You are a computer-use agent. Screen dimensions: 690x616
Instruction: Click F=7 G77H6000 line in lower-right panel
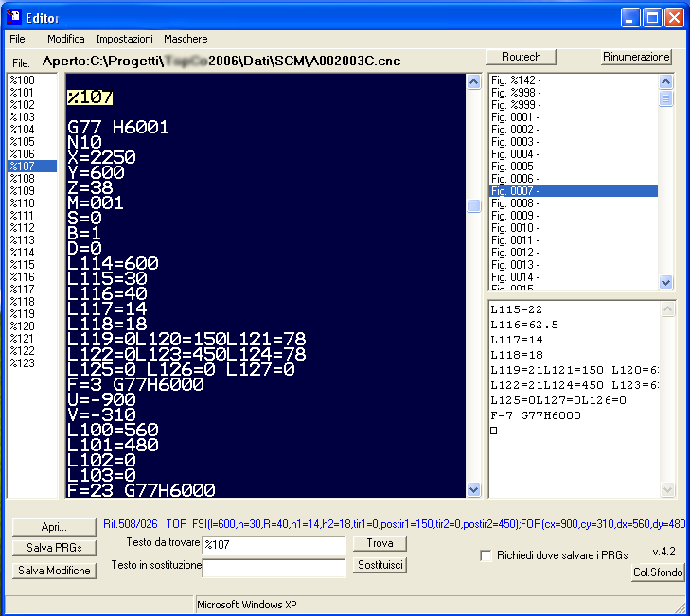tap(536, 415)
